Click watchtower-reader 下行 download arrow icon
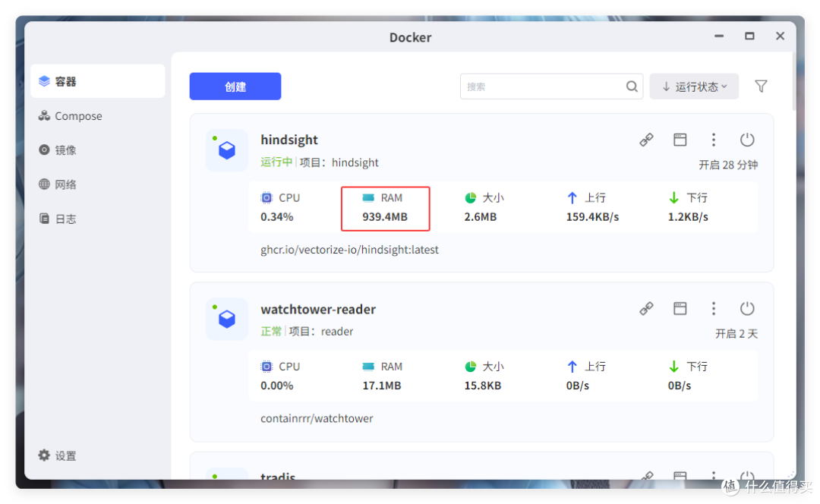 673,367
